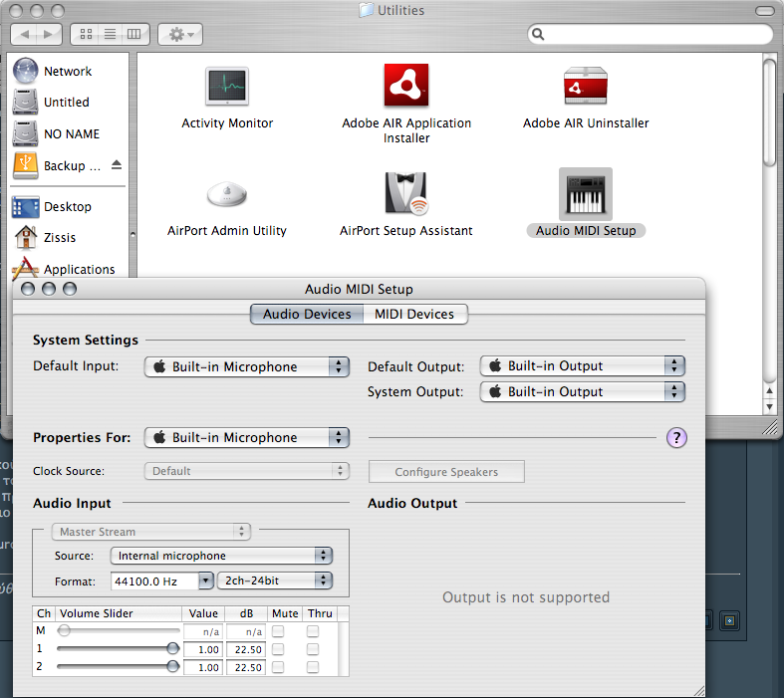Viewport: 784px width, 698px height.
Task: Open Default Input device dropdown
Action: (246, 366)
